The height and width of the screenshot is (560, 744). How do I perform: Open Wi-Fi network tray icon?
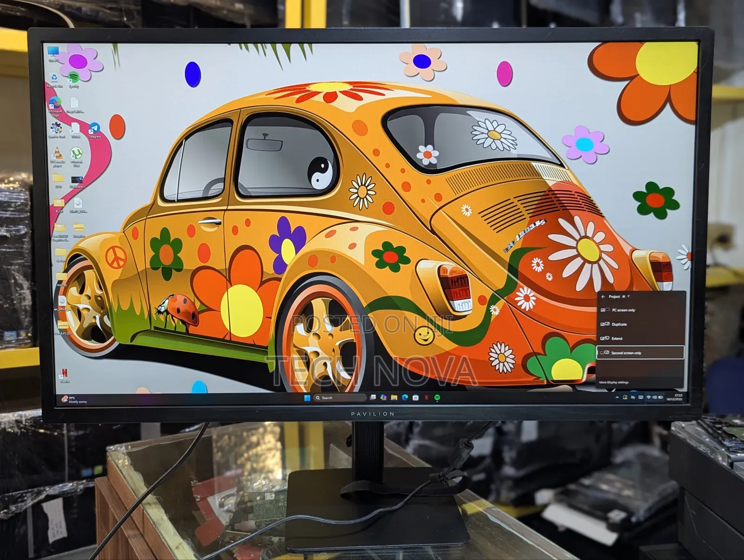click(649, 397)
